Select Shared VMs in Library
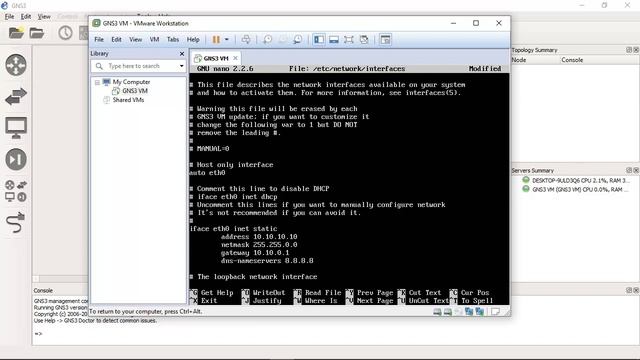640x360 pixels. click(x=128, y=100)
